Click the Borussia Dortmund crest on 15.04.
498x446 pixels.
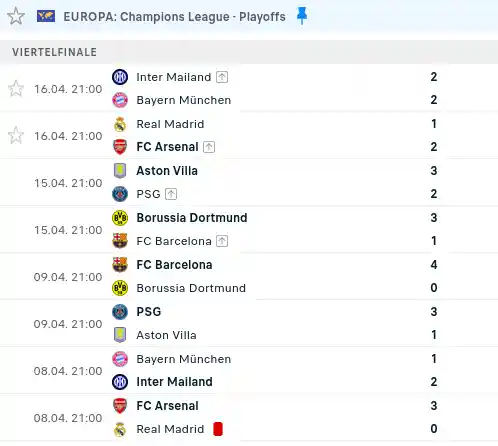click(120, 218)
